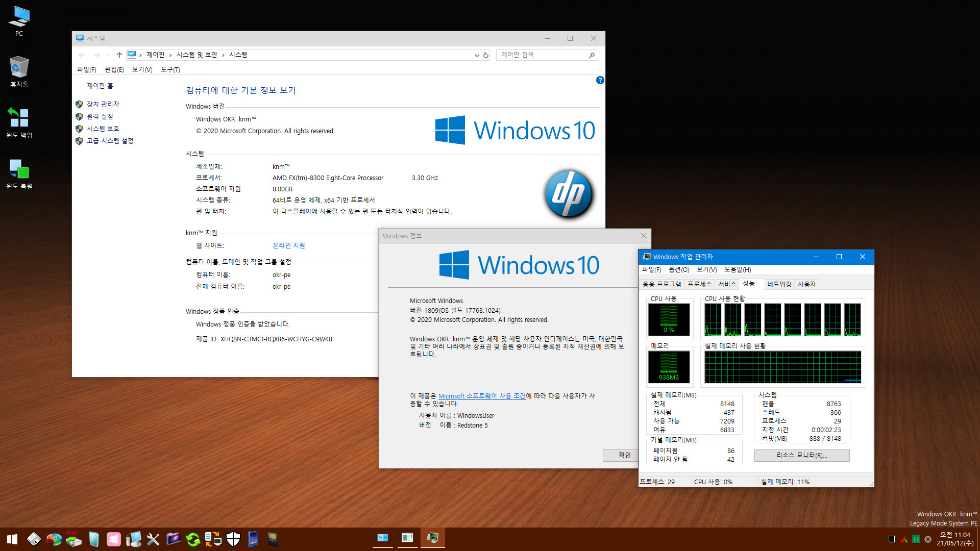This screenshot has height=551, width=980.
Task: Click the green '11' tray icon
Action: (916, 539)
